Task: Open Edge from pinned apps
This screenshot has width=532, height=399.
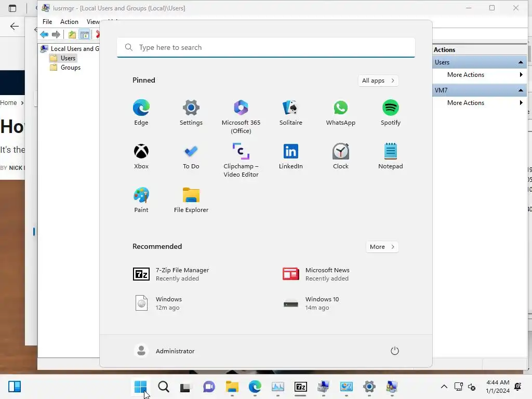Action: 141,113
